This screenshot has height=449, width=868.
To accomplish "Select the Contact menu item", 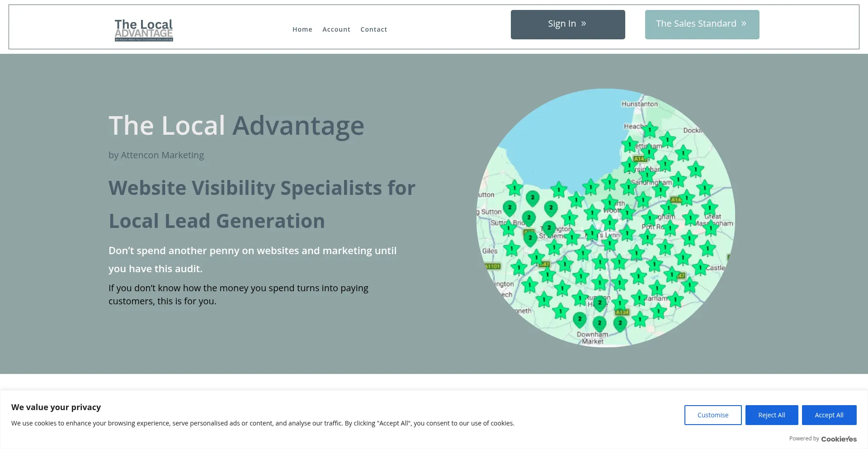I will tap(374, 29).
